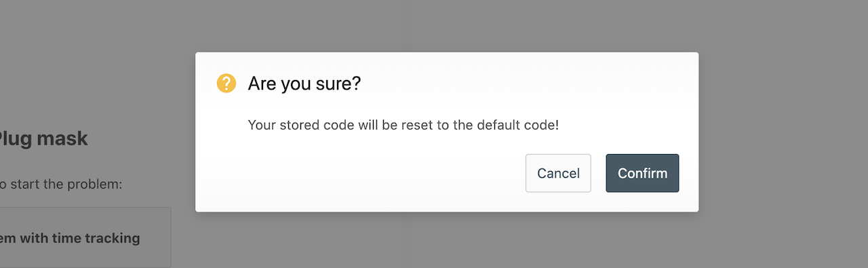This screenshot has height=268, width=868.
Task: Cancel the code reset confirmation
Action: (558, 173)
